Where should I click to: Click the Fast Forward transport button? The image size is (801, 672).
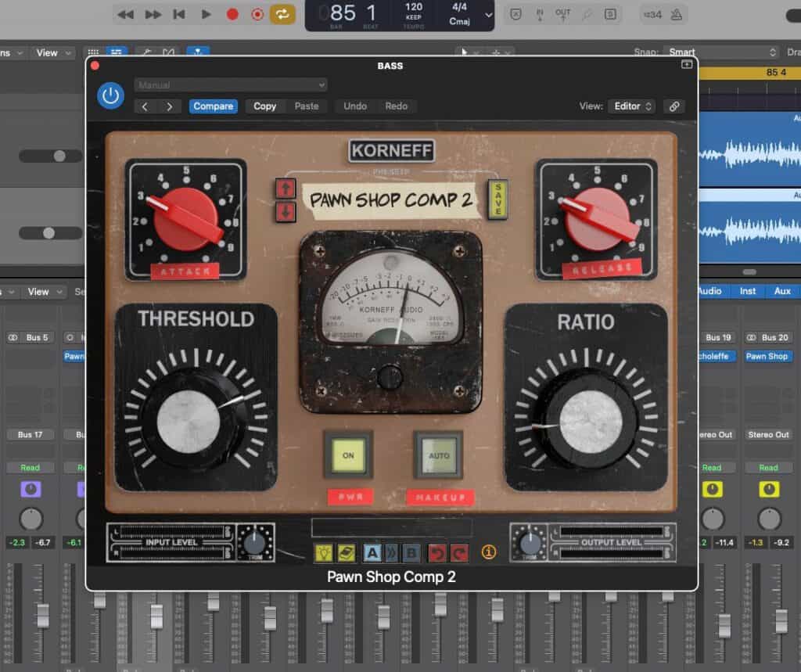153,14
